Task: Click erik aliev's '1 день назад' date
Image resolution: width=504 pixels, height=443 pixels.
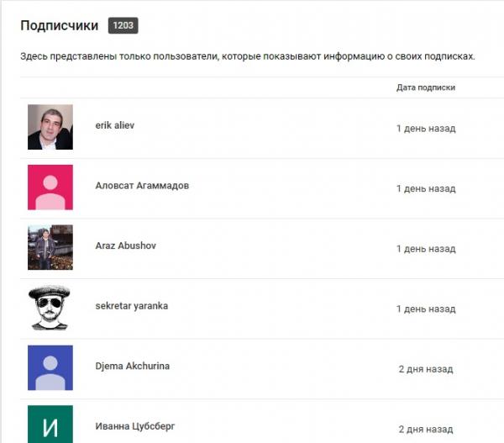Action: pos(426,129)
